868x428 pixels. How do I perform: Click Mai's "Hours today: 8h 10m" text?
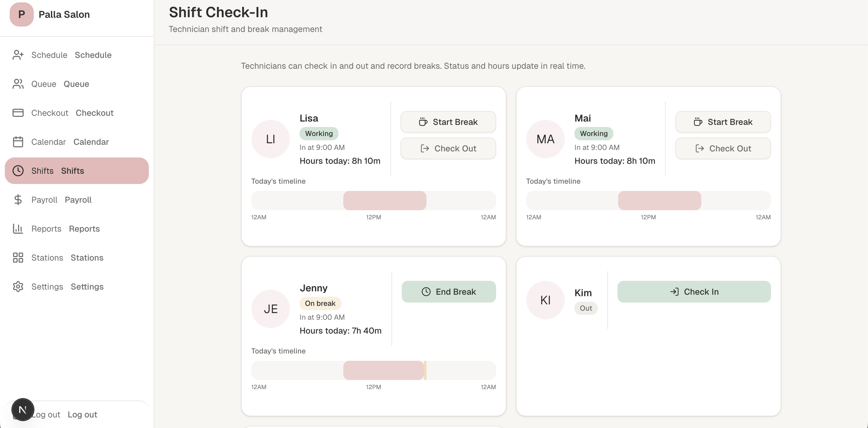tap(615, 161)
